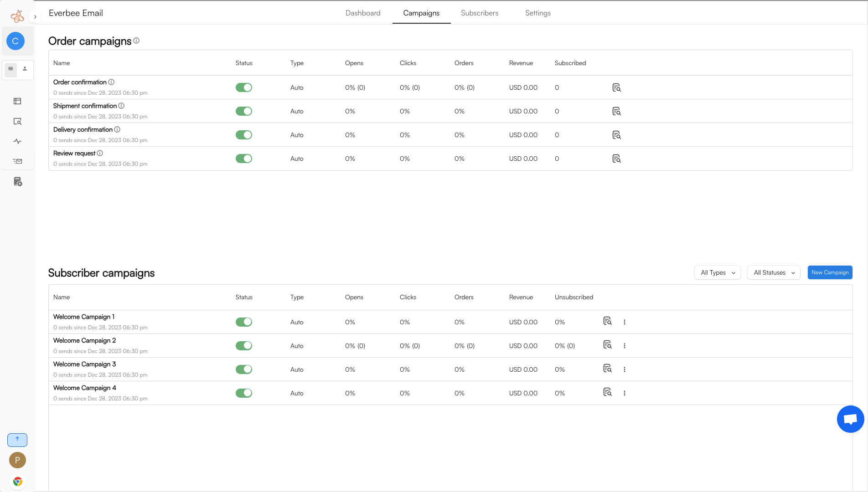Click the brown P profile avatar
Image resolution: width=868 pixels, height=492 pixels.
pos(17,460)
